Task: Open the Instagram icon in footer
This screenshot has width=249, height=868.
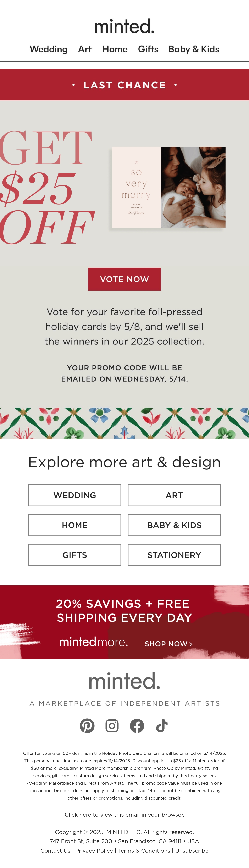Action: 112,725
